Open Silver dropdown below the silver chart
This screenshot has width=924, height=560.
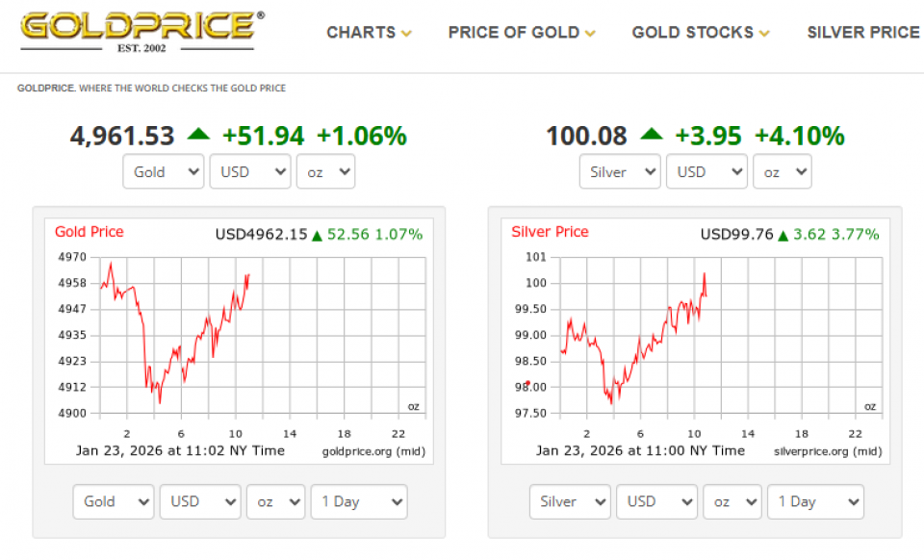pos(570,501)
